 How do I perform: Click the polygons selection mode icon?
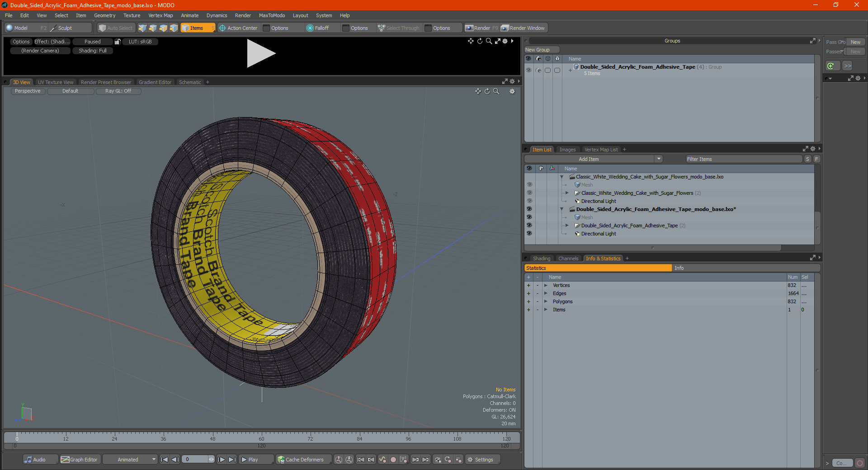163,28
